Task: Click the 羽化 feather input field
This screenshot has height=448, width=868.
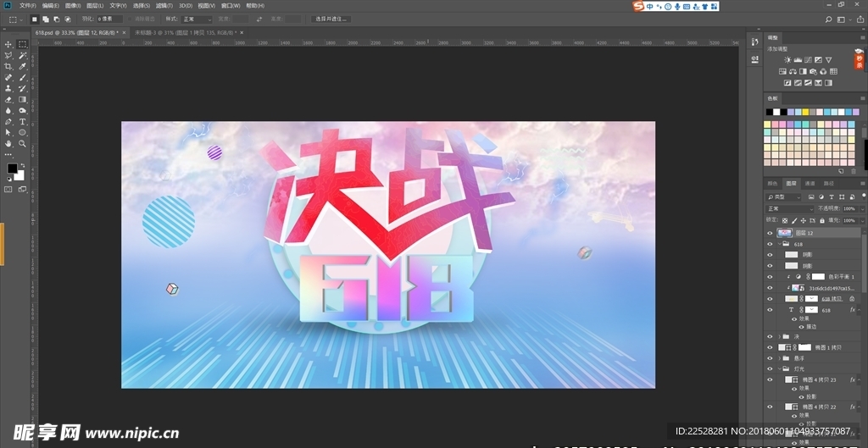Action: coord(109,19)
